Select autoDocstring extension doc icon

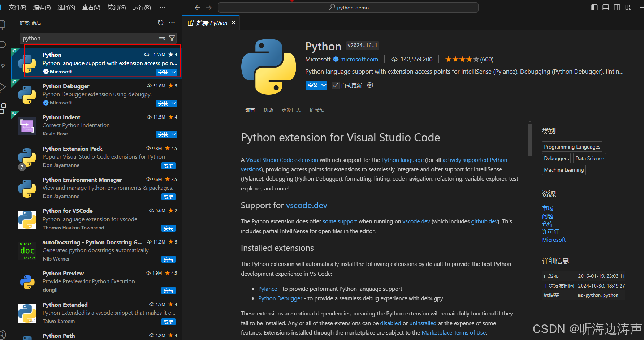[27, 251]
